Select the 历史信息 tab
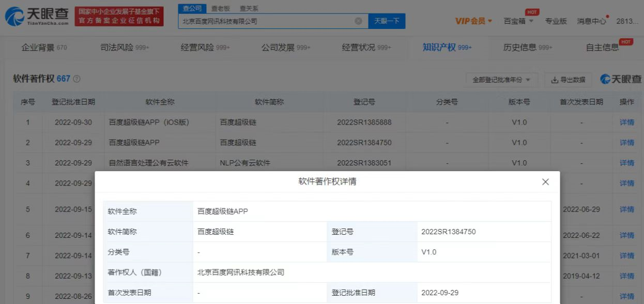This screenshot has height=304, width=644. pos(527,48)
